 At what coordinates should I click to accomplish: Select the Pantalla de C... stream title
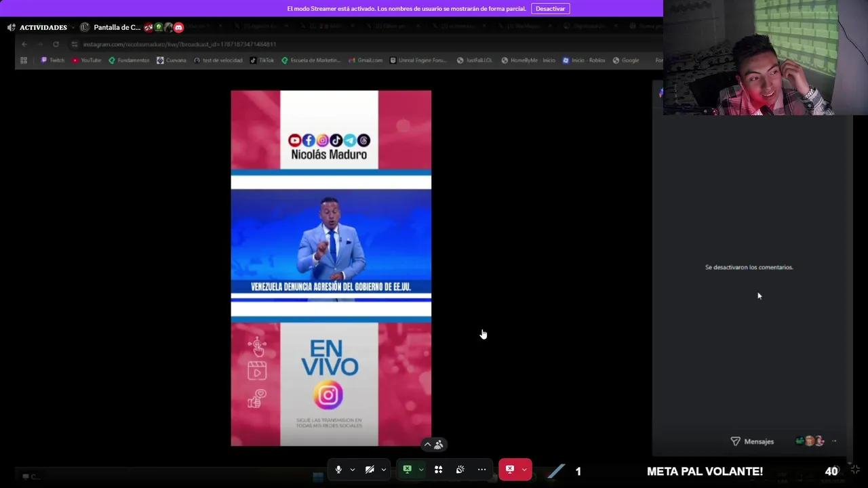tap(117, 28)
